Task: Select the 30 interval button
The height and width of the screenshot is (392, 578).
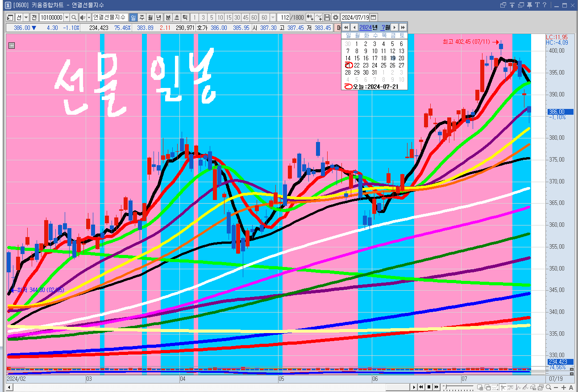Action: [237, 17]
